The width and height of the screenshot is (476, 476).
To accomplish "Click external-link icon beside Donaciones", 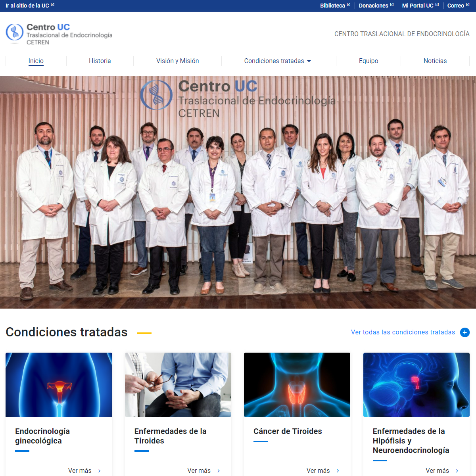I will pos(392,5).
